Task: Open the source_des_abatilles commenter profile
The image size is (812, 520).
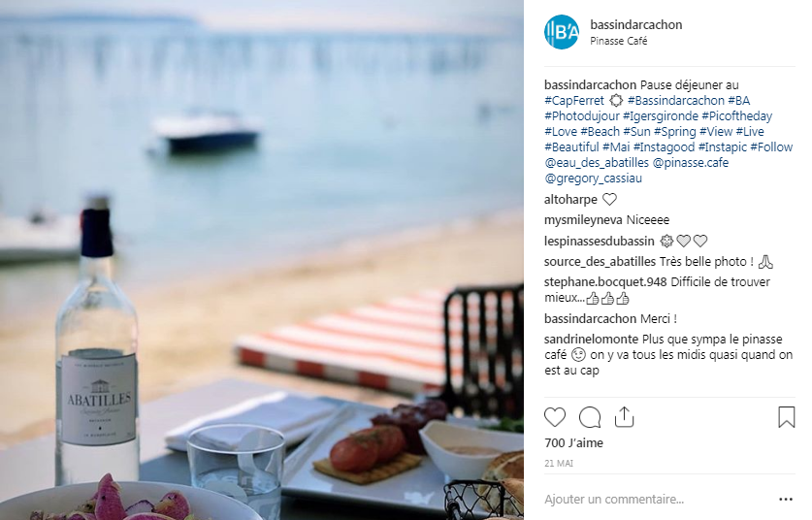Action: pos(600,262)
